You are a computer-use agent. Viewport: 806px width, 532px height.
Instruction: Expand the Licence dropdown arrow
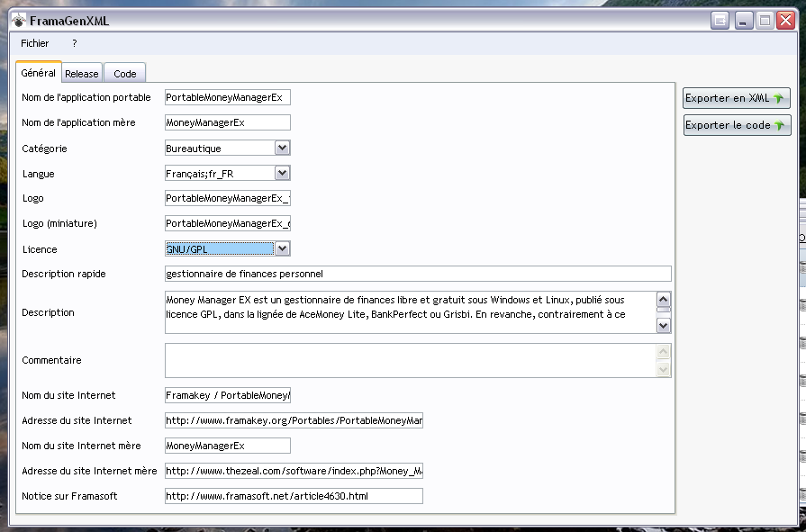[282, 248]
